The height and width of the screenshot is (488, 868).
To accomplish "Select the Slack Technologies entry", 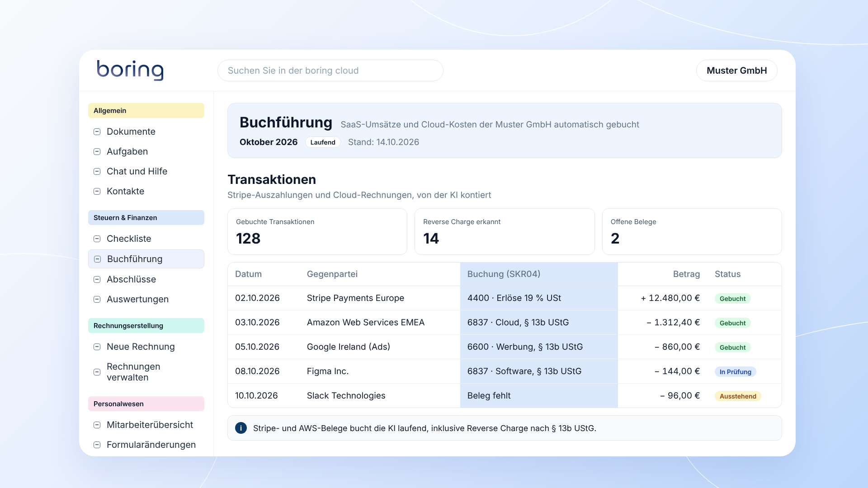I will pyautogui.click(x=505, y=396).
